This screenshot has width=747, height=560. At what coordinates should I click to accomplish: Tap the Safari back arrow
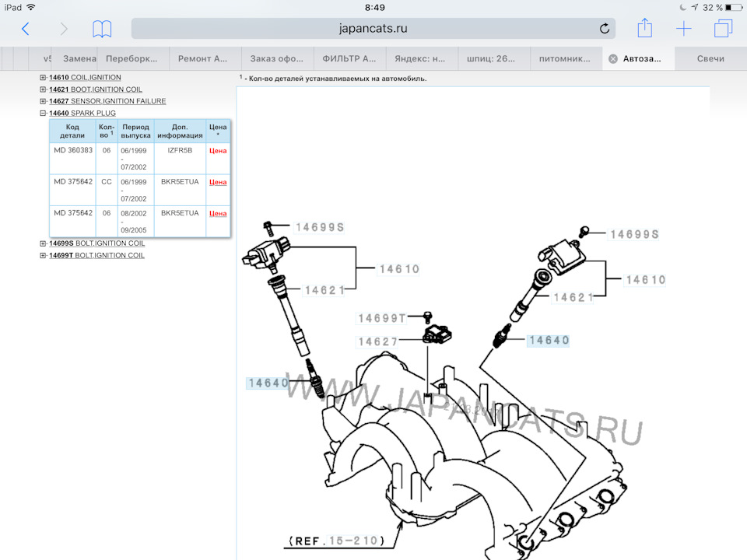[26, 30]
